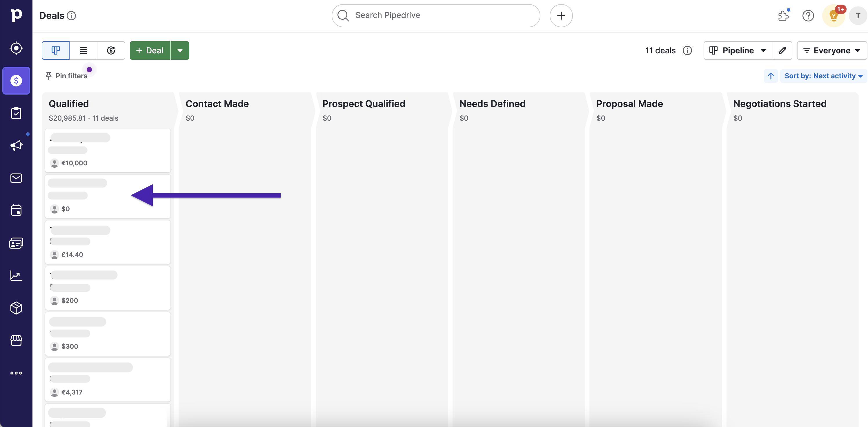Image resolution: width=868 pixels, height=427 pixels.
Task: Open the integrations puzzle icon
Action: (x=783, y=15)
